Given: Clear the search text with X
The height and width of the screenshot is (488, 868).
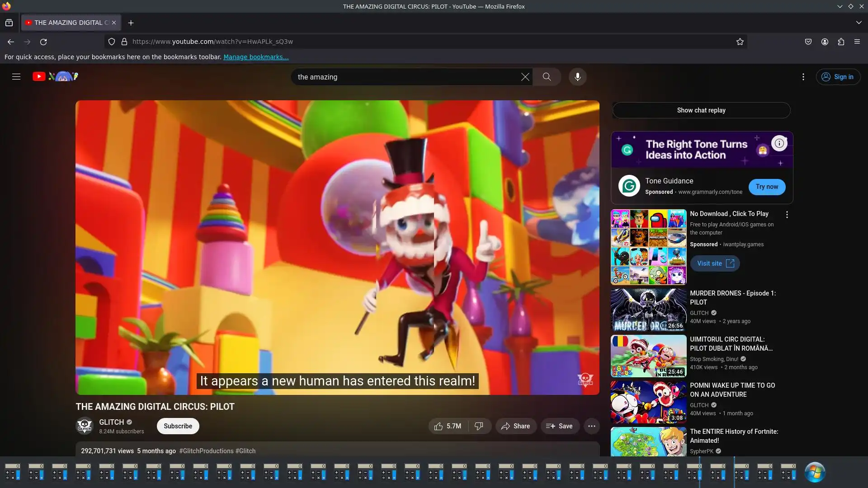Looking at the screenshot, I should pyautogui.click(x=525, y=77).
